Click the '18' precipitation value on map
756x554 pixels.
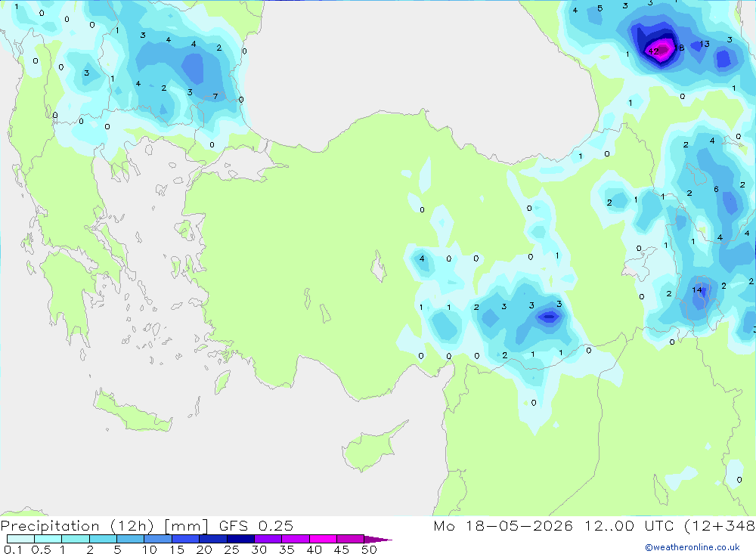(680, 48)
